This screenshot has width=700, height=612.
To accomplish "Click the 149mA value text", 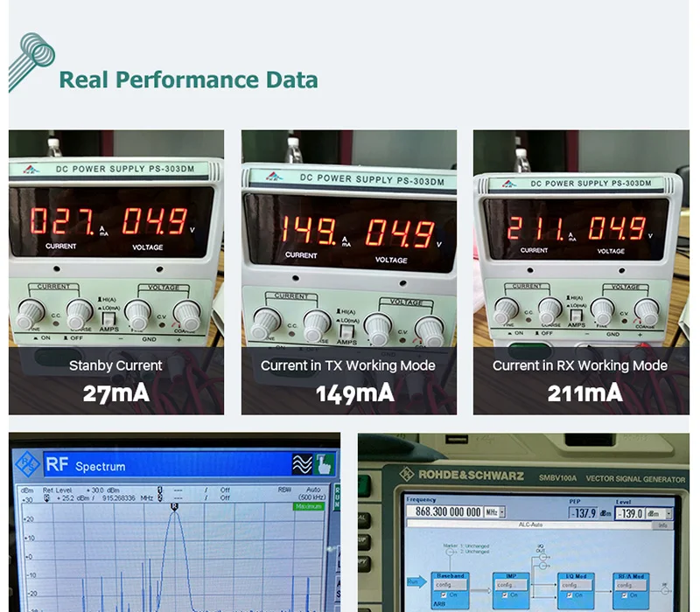I will click(355, 394).
